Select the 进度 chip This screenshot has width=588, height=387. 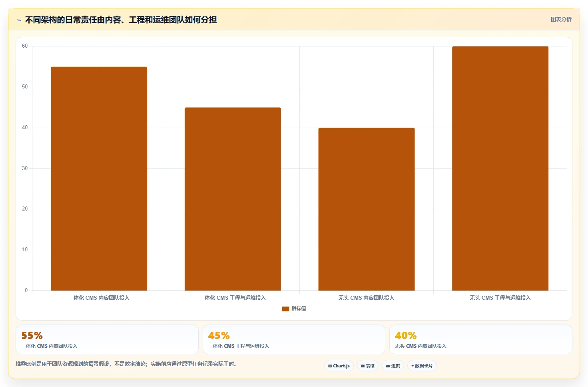393,366
